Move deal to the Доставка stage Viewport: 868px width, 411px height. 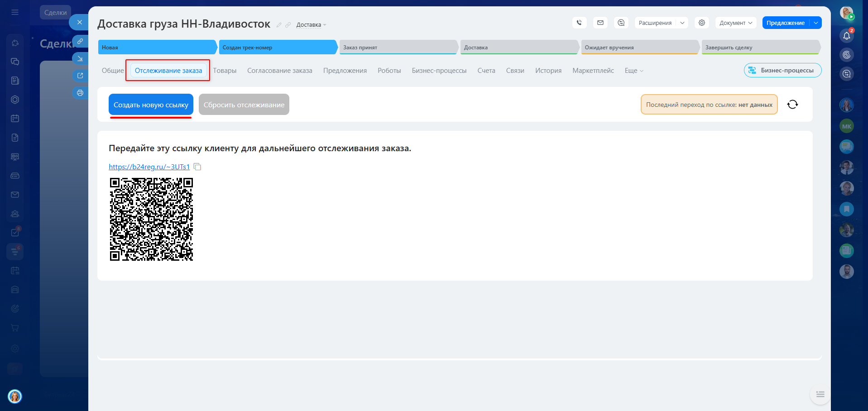(x=520, y=47)
